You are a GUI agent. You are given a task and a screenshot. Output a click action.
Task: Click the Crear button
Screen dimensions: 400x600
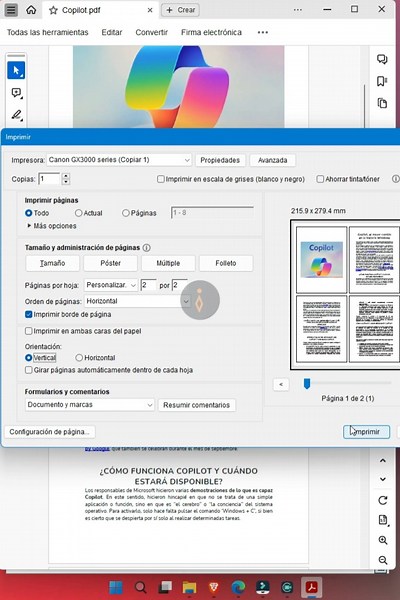[181, 10]
